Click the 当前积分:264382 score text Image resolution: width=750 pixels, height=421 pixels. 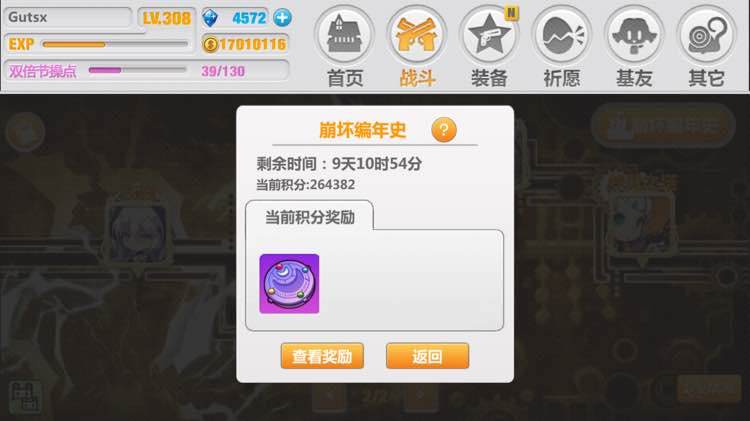pyautogui.click(x=306, y=185)
